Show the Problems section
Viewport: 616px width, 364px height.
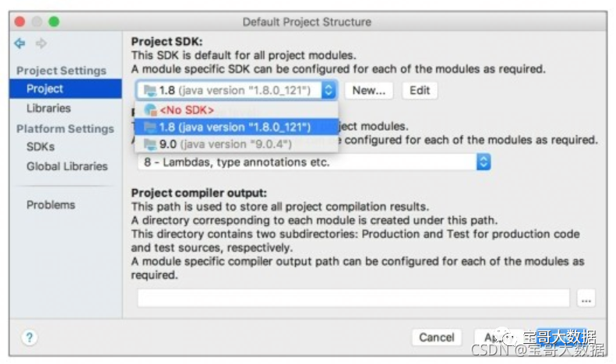click(x=51, y=205)
